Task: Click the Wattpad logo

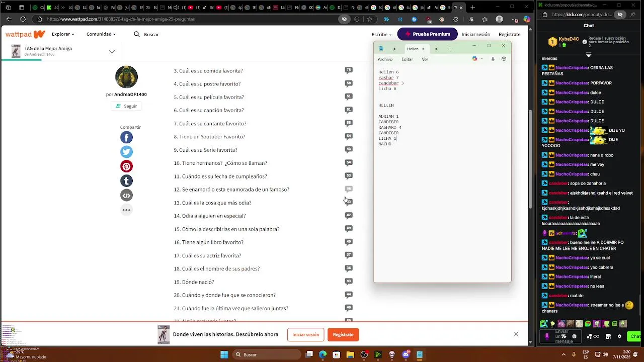Action: pos(25,34)
